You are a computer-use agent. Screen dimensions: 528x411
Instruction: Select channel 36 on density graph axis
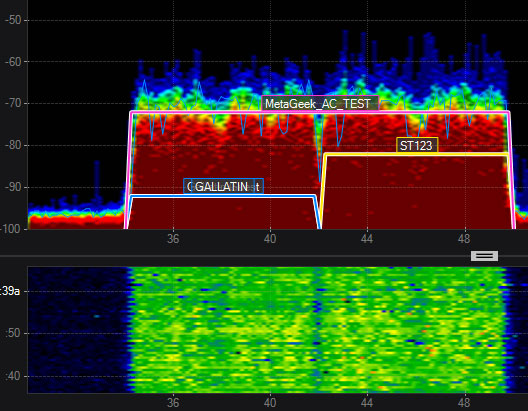point(173,239)
